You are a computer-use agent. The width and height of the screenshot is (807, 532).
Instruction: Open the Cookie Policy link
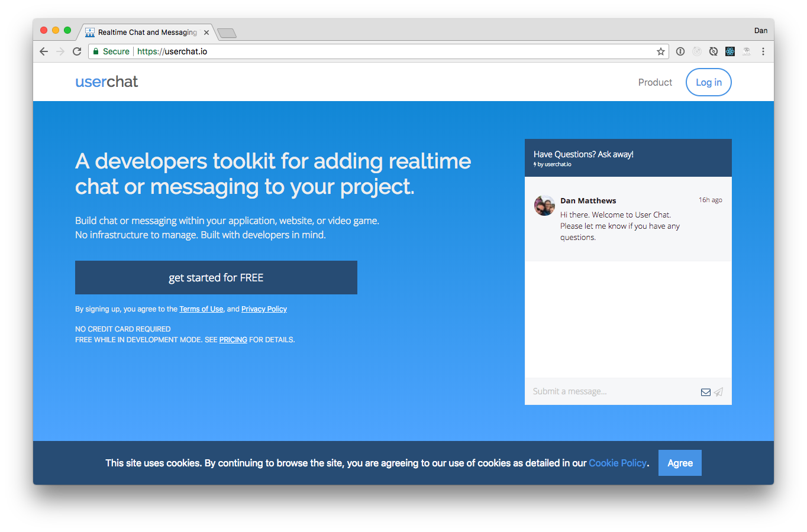pos(618,463)
